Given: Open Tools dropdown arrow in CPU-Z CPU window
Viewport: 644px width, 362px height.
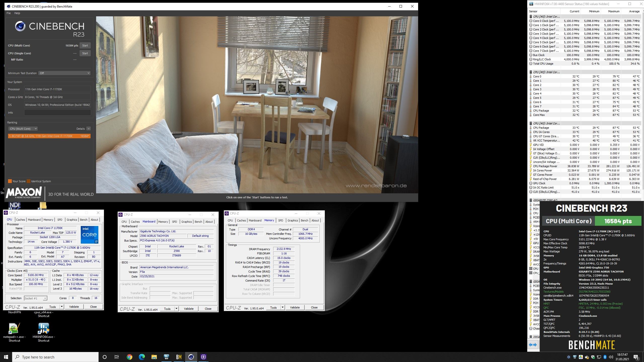Looking at the screenshot, I should (62, 307).
